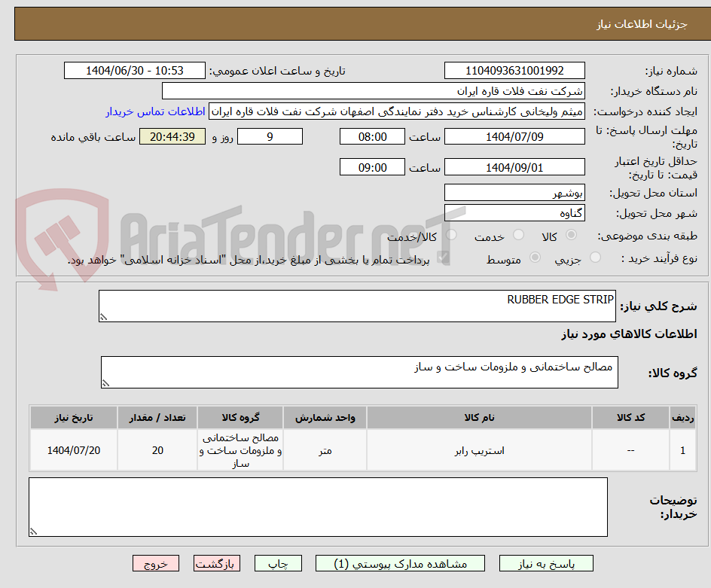Click the need number field 1104093631001992

tap(514, 70)
